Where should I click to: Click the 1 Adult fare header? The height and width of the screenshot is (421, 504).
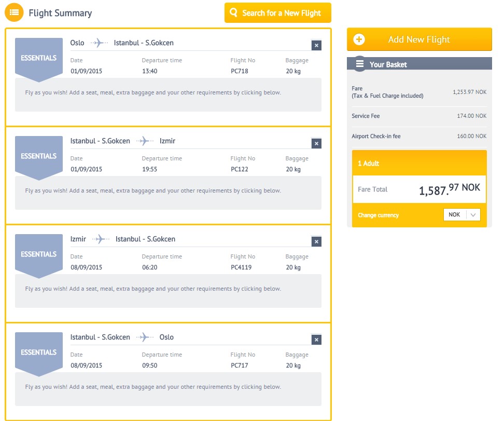tap(419, 164)
